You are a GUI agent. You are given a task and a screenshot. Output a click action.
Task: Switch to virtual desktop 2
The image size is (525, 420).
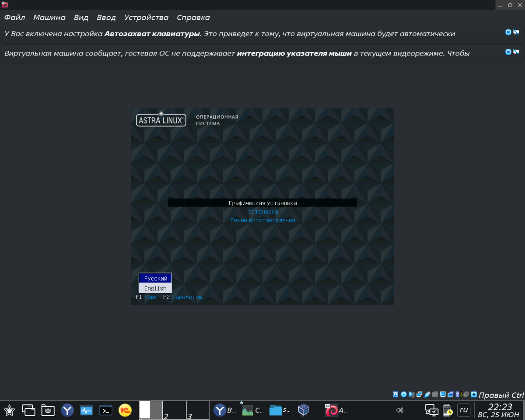pyautogui.click(x=175, y=410)
